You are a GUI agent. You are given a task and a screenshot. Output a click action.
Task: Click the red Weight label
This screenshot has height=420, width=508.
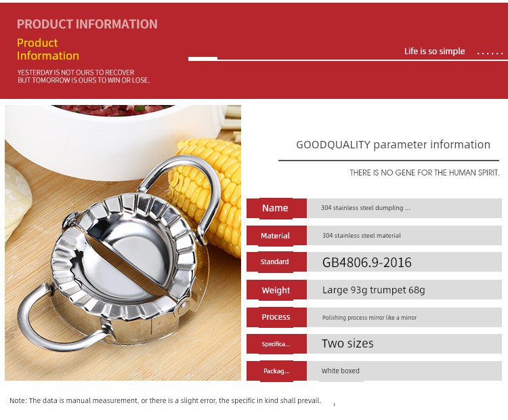point(276,290)
